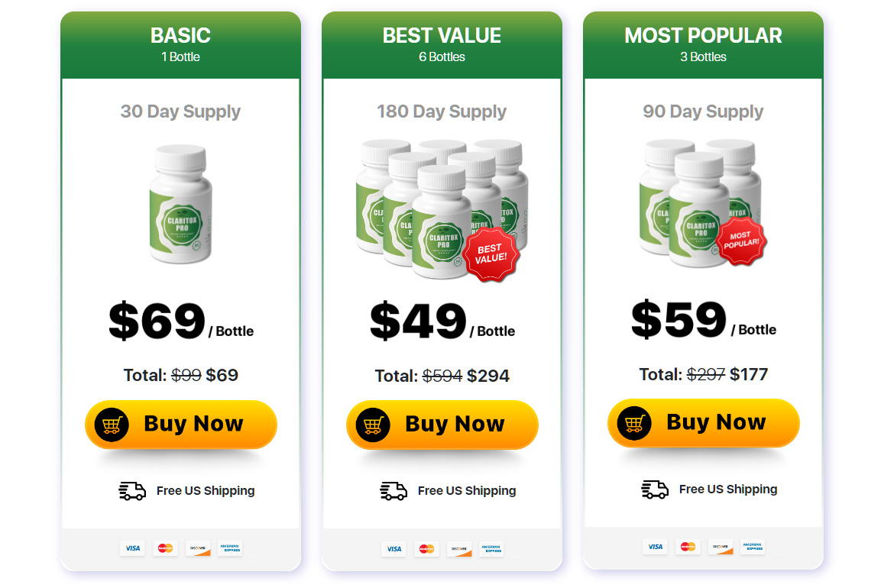Click the Discover icon under the Best Value plan
This screenshot has height=588, width=881.
[458, 549]
